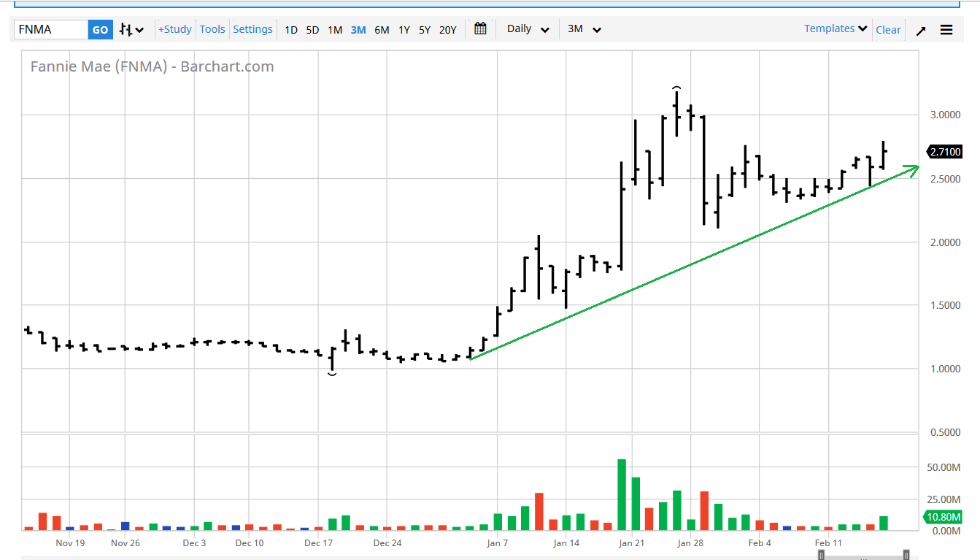
Task: Expand the Daily frequency dropdown
Action: [528, 29]
